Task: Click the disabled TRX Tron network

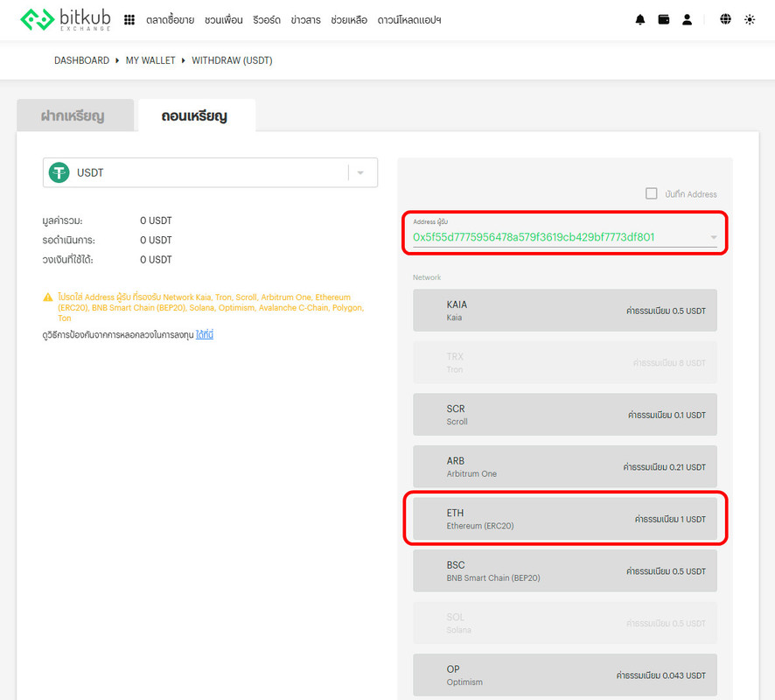Action: click(x=565, y=362)
